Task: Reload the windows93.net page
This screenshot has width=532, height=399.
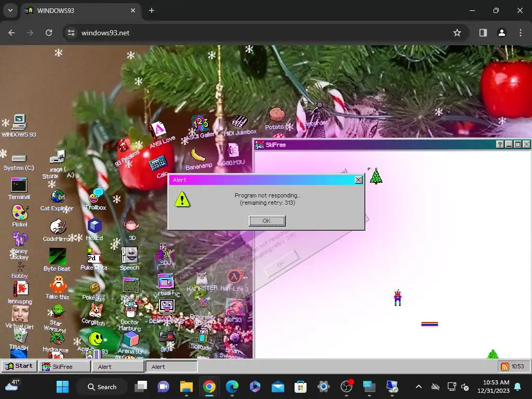Action: click(x=49, y=33)
